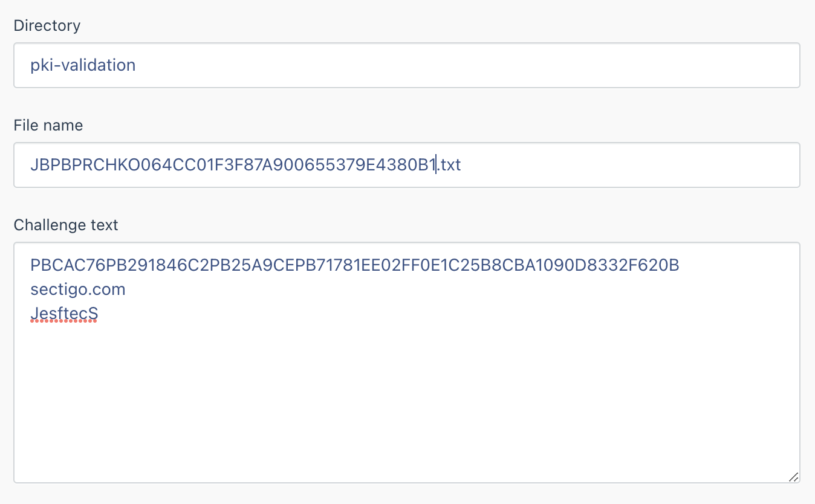815x504 pixels.
Task: Place cursor at end of pki-validation text
Action: pos(137,65)
